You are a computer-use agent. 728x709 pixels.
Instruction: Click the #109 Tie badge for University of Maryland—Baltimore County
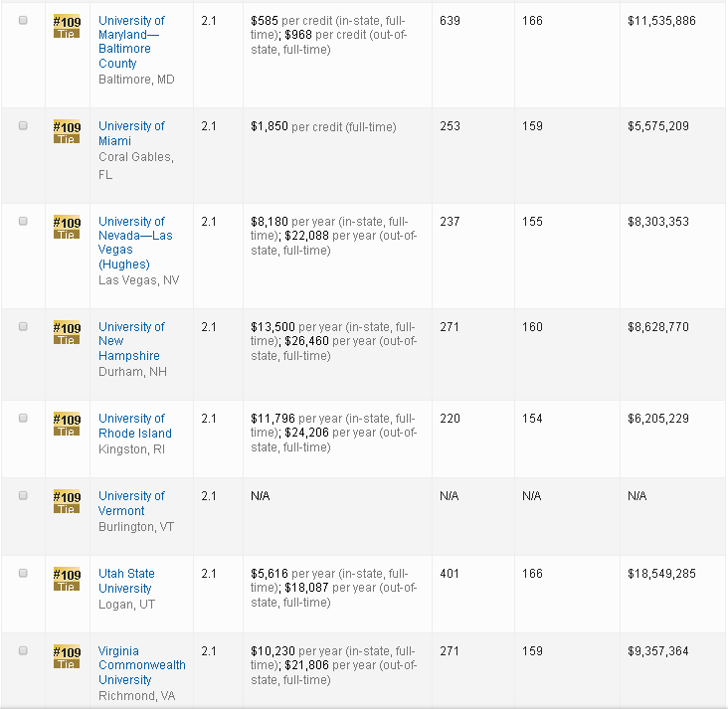[67, 27]
